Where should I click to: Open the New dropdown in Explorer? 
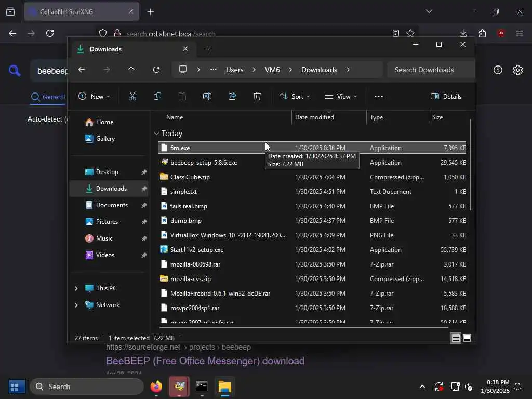(x=94, y=96)
